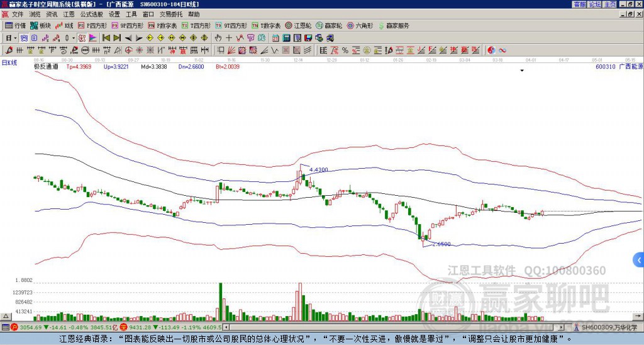Click the black left arrow icon
The height and width of the screenshot is (345, 644).
[x=128, y=38]
